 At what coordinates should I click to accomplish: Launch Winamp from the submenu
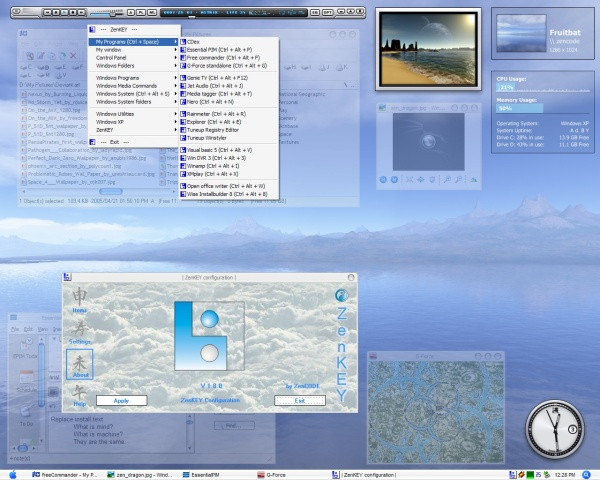tap(228, 166)
